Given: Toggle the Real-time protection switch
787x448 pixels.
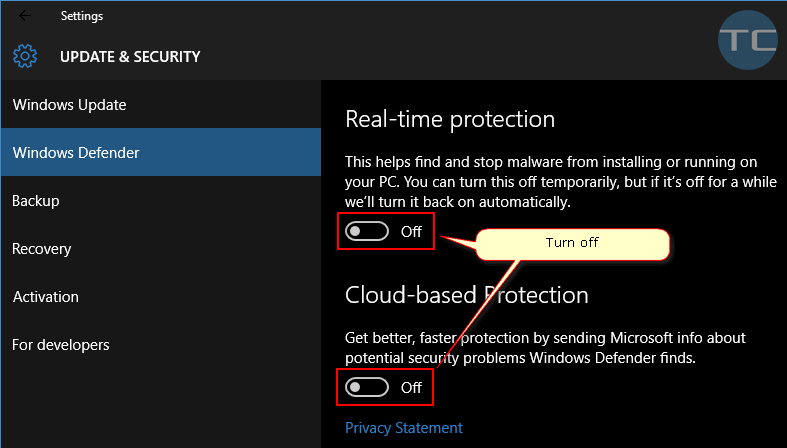Looking at the screenshot, I should pos(367,231).
